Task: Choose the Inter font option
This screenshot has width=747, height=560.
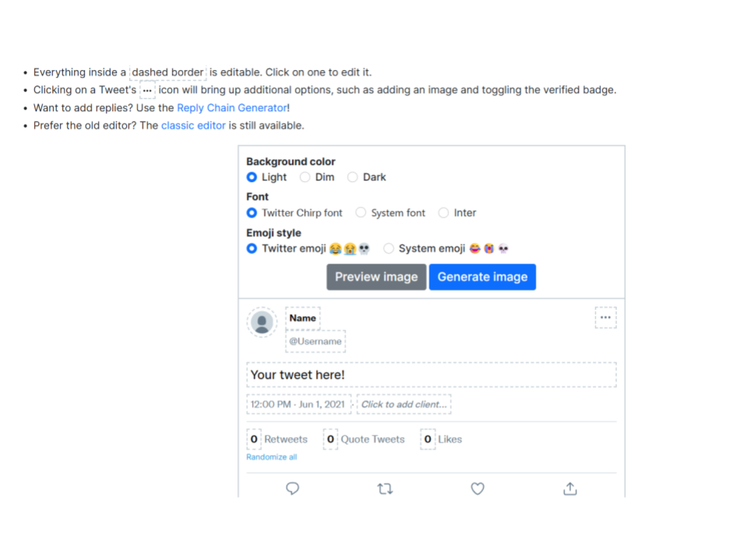Action: 444,212
